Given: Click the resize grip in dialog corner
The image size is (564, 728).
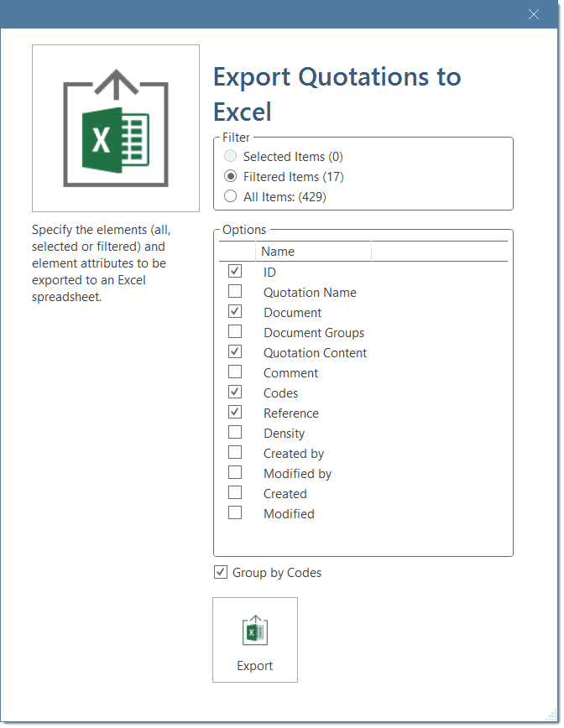Looking at the screenshot, I should click(x=551, y=715).
